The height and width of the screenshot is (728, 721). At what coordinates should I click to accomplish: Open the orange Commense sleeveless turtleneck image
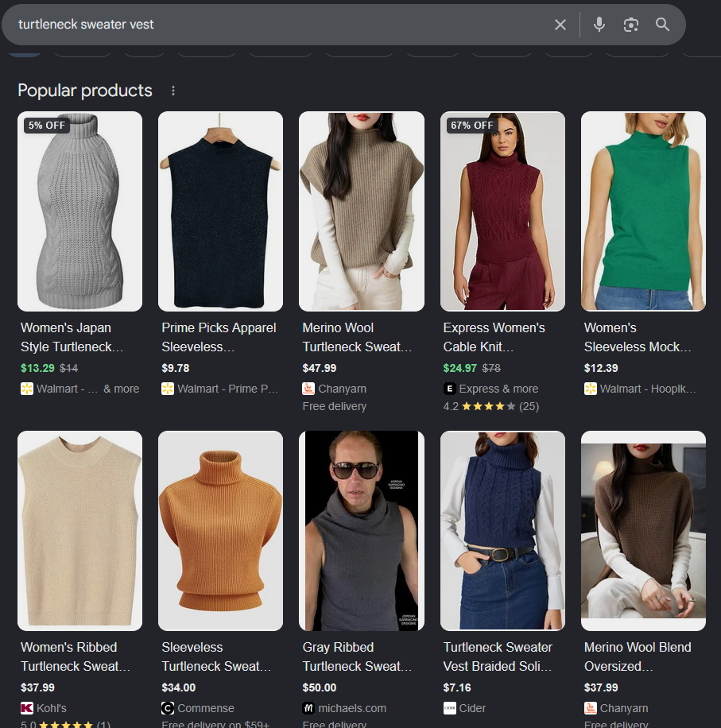(x=220, y=531)
